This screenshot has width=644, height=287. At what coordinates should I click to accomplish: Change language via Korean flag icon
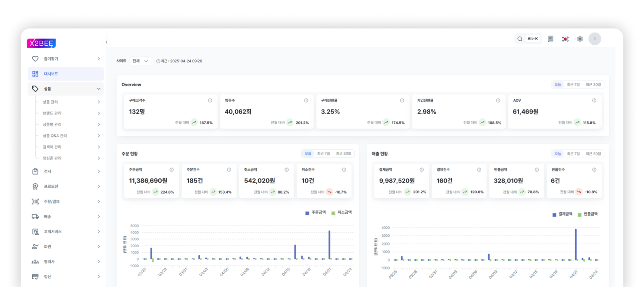point(565,39)
